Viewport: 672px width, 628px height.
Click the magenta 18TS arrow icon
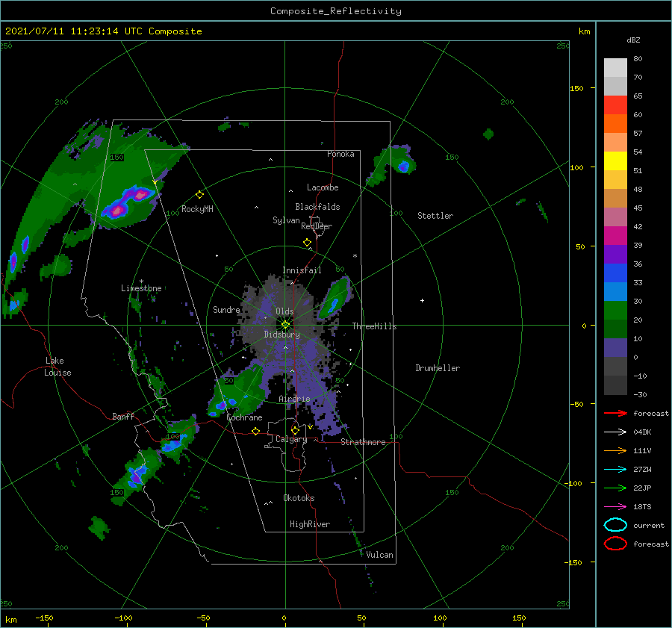click(x=615, y=507)
